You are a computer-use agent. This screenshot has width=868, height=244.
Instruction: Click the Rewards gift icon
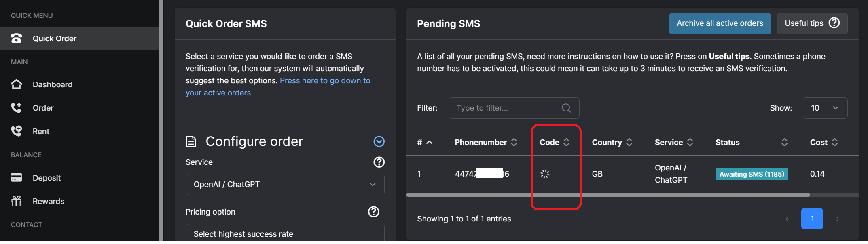tap(16, 201)
